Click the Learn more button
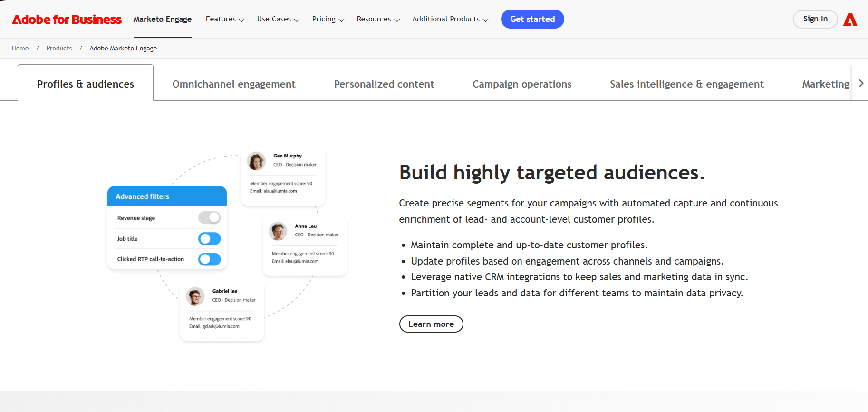Image resolution: width=868 pixels, height=412 pixels. click(x=431, y=324)
